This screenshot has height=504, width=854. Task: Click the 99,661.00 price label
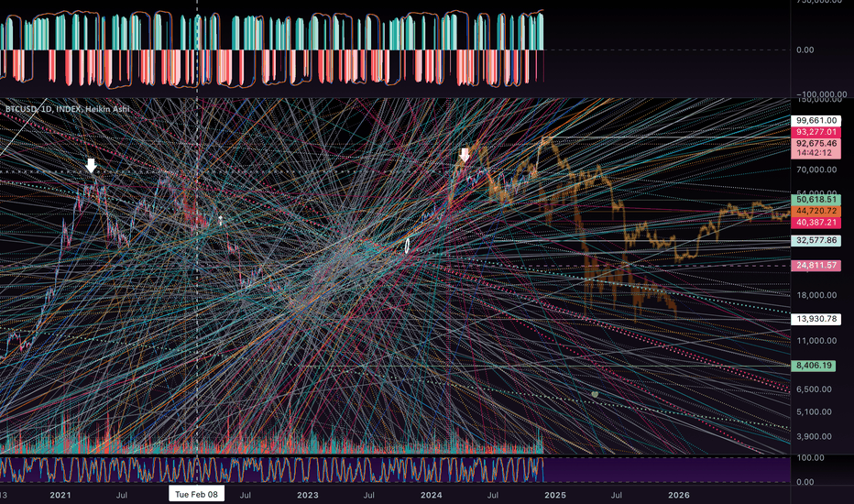coord(816,120)
